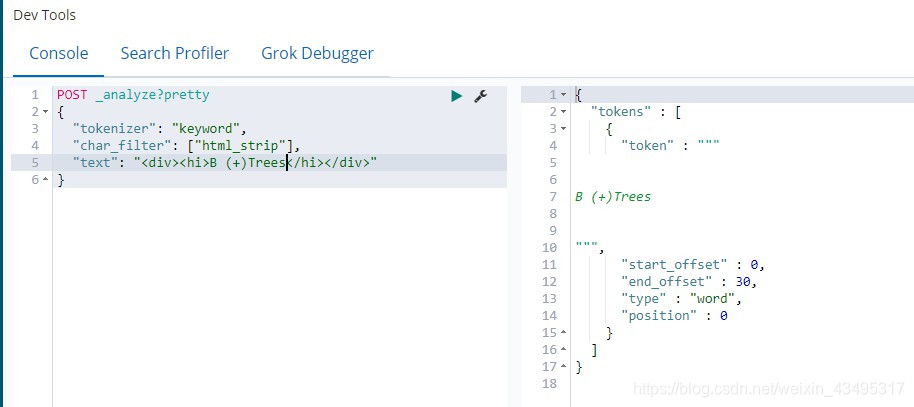Place cursor on POST _analyze?pretty line

(x=133, y=94)
